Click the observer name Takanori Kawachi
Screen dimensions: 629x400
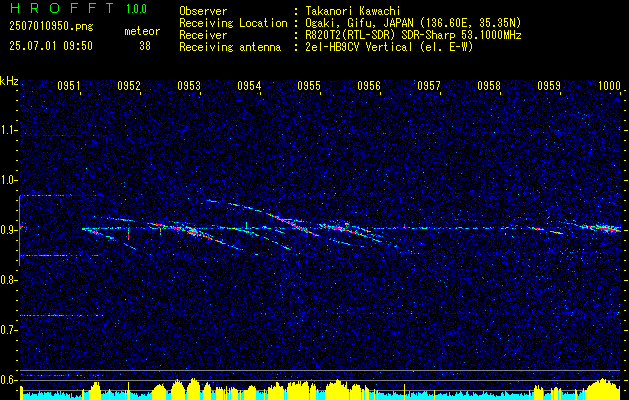coord(352,11)
